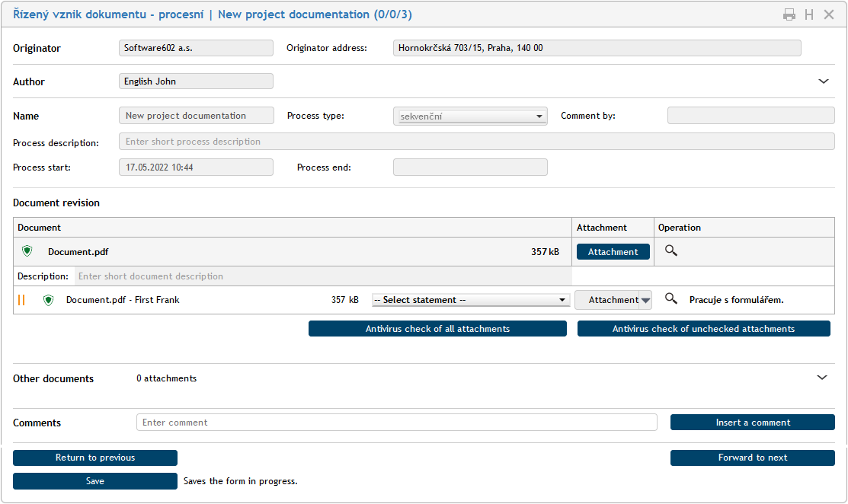The image size is (848, 504).
Task: Click the Process description input field
Action: click(x=476, y=142)
